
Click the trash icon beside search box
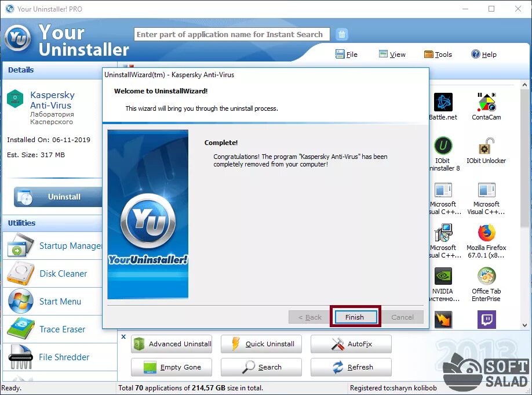[x=342, y=34]
